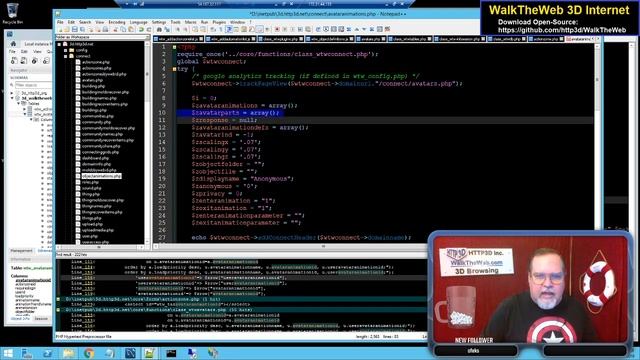Open the Plugins menu
This screenshot has width=640, height=360.
pyautogui.click(x=219, y=22)
